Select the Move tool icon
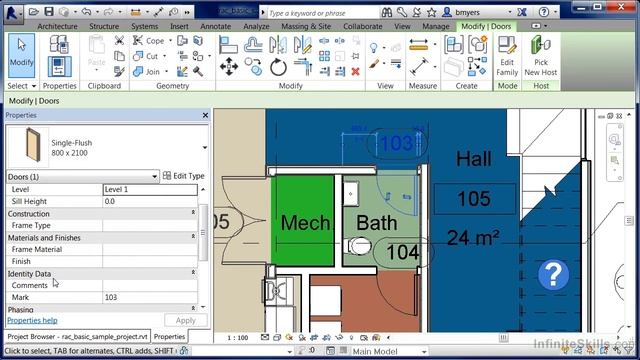 click(229, 67)
